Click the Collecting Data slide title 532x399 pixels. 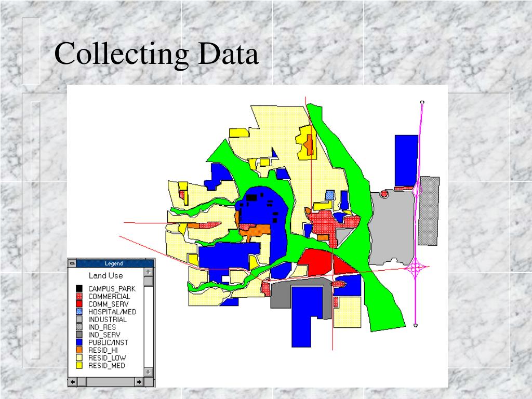tap(156, 54)
